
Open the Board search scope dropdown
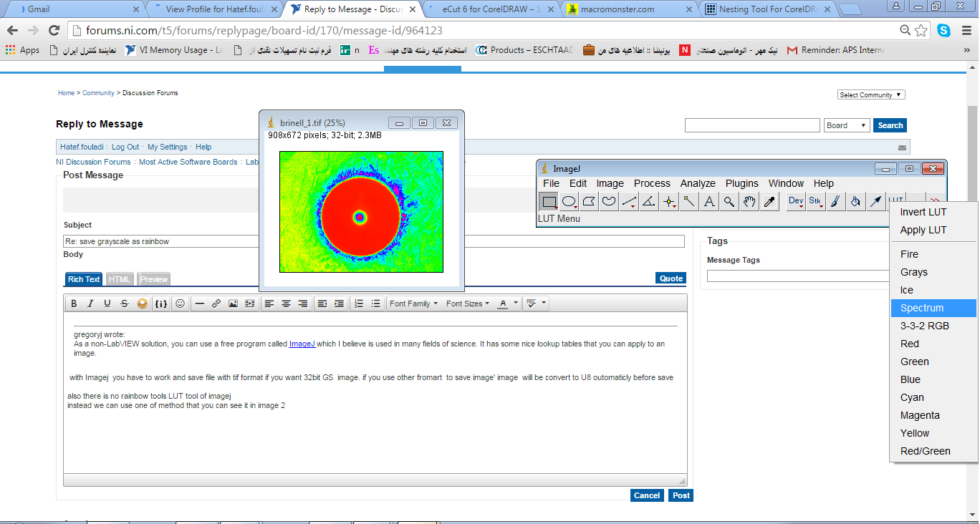tap(847, 125)
